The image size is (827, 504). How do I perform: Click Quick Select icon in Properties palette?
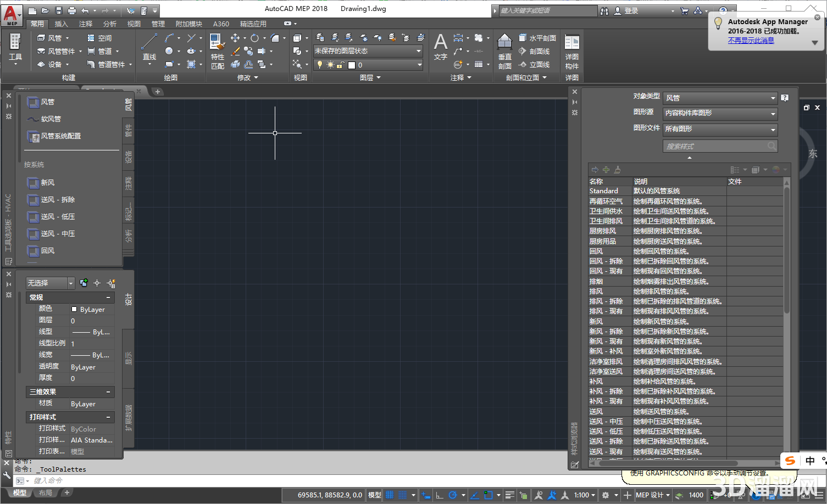coord(111,283)
